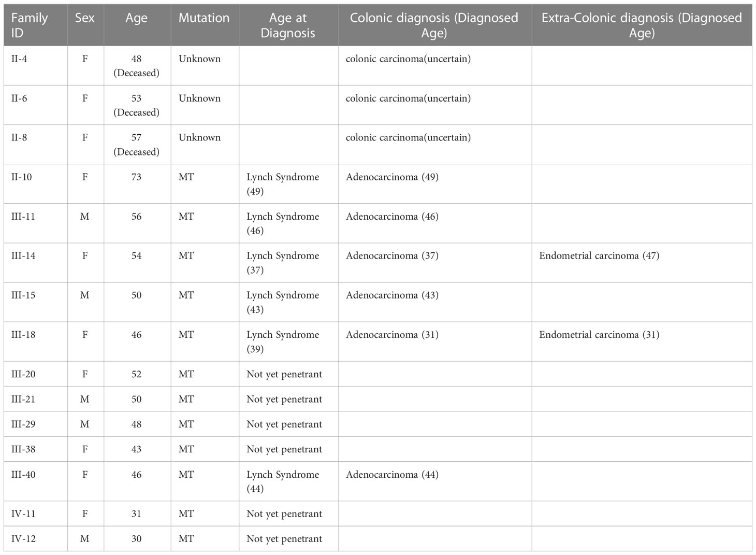Click 'Unknown' mutation in row II-4
Screen dimensions: 756x555
click(199, 59)
